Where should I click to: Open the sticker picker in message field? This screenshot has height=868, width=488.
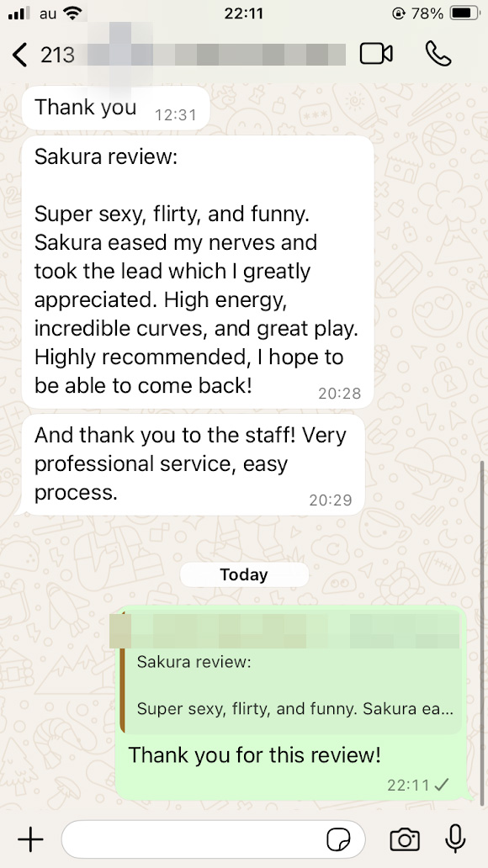point(338,840)
